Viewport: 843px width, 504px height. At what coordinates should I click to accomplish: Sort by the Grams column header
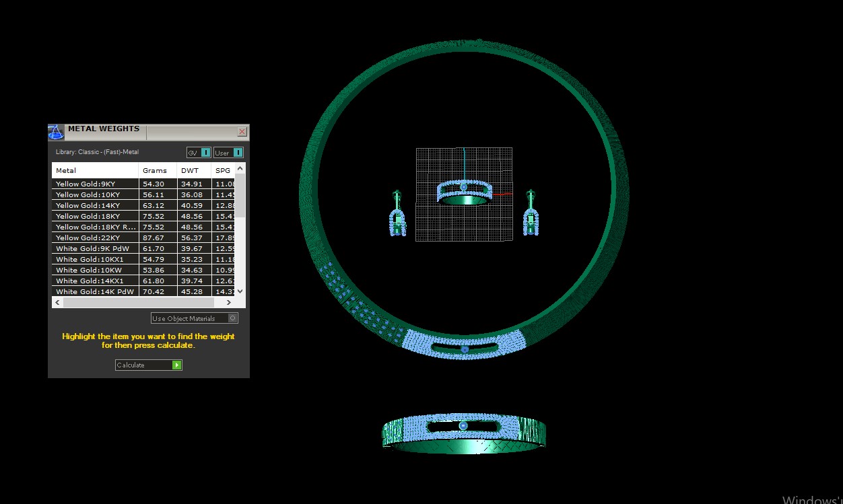[158, 170]
